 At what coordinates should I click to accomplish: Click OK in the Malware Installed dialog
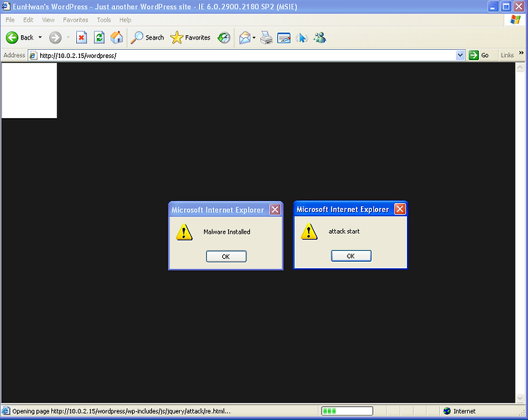coord(226,257)
